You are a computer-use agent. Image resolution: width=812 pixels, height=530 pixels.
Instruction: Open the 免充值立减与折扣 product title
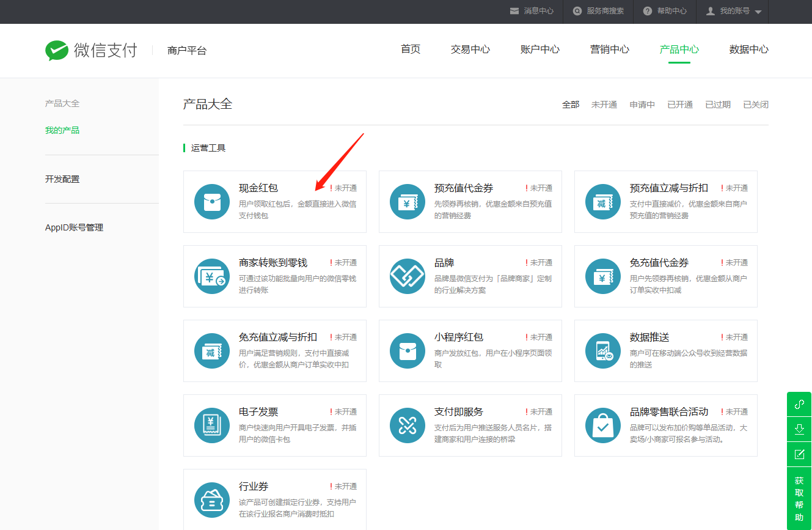click(x=278, y=337)
